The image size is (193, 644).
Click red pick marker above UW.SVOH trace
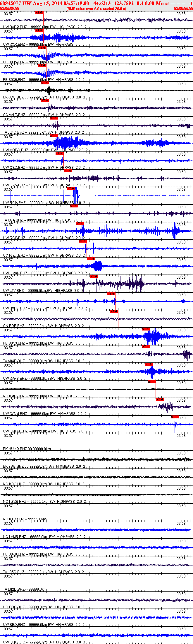point(111,294)
